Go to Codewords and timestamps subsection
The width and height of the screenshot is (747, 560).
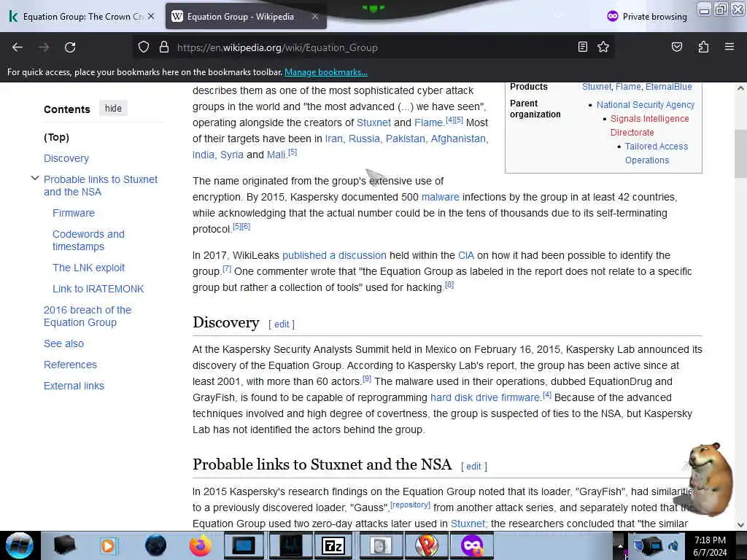[x=88, y=241]
